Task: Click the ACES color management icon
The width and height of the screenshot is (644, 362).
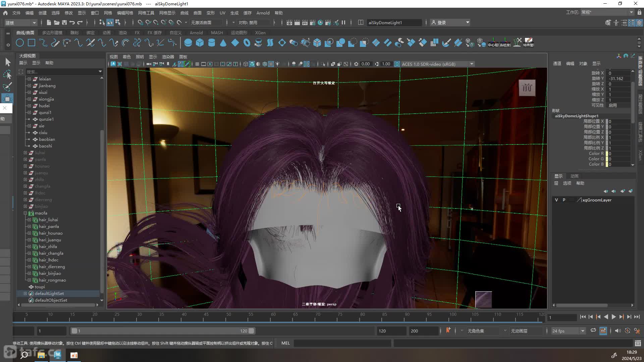Action: 397,64
